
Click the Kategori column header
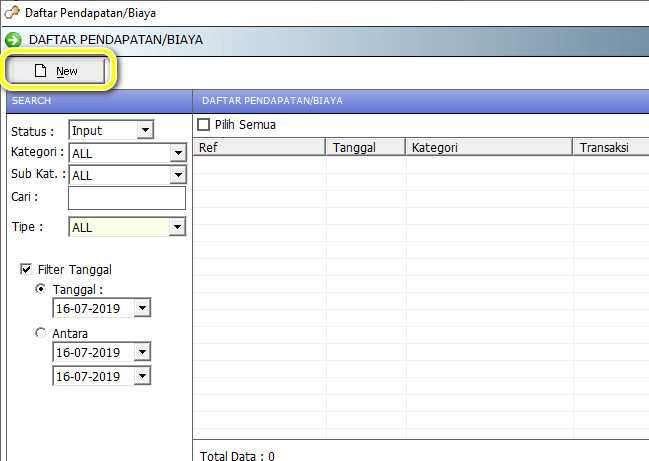(489, 148)
